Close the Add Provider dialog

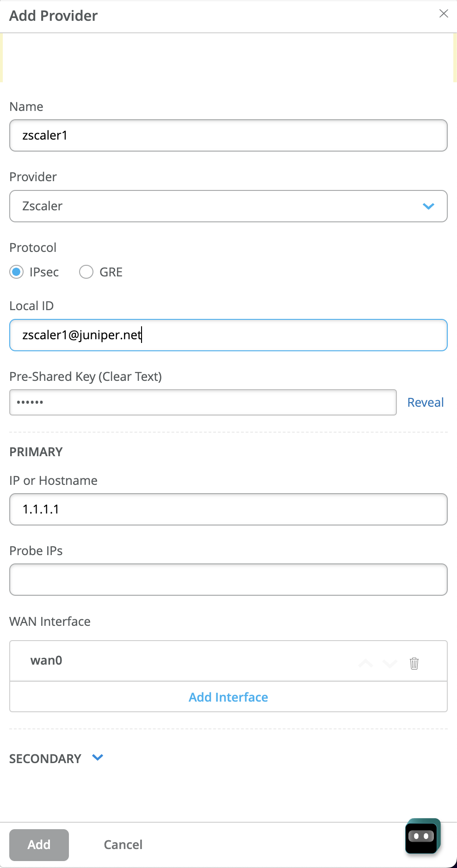click(x=444, y=14)
